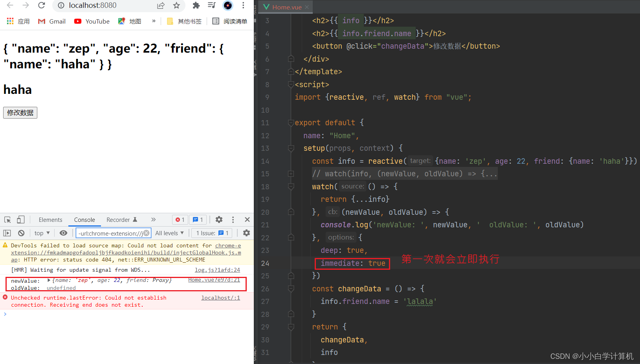The image size is (640, 364).
Task: Toggle the device toolbar icon in DevTools
Action: pyautogui.click(x=21, y=219)
